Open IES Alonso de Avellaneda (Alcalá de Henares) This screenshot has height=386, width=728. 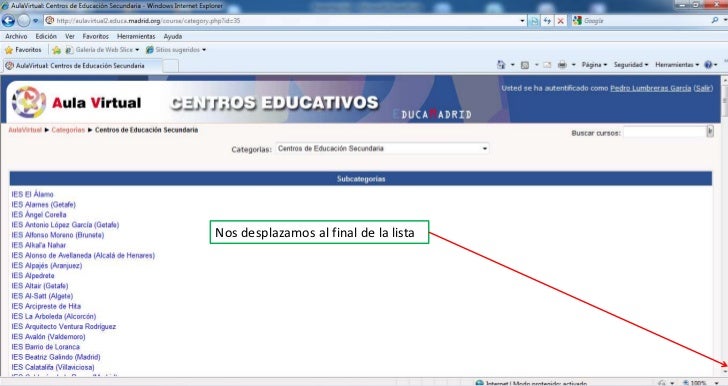click(x=83, y=255)
